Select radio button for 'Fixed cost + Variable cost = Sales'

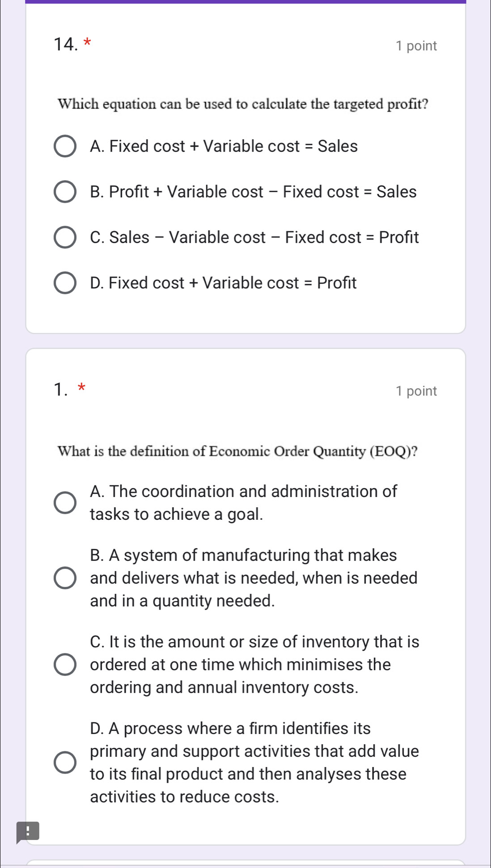65,147
